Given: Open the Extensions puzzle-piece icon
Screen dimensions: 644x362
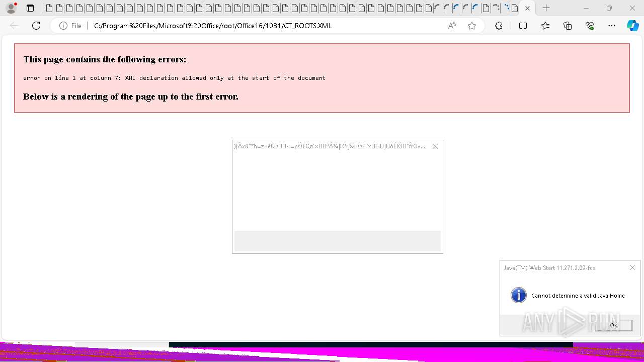Looking at the screenshot, I should (x=499, y=26).
